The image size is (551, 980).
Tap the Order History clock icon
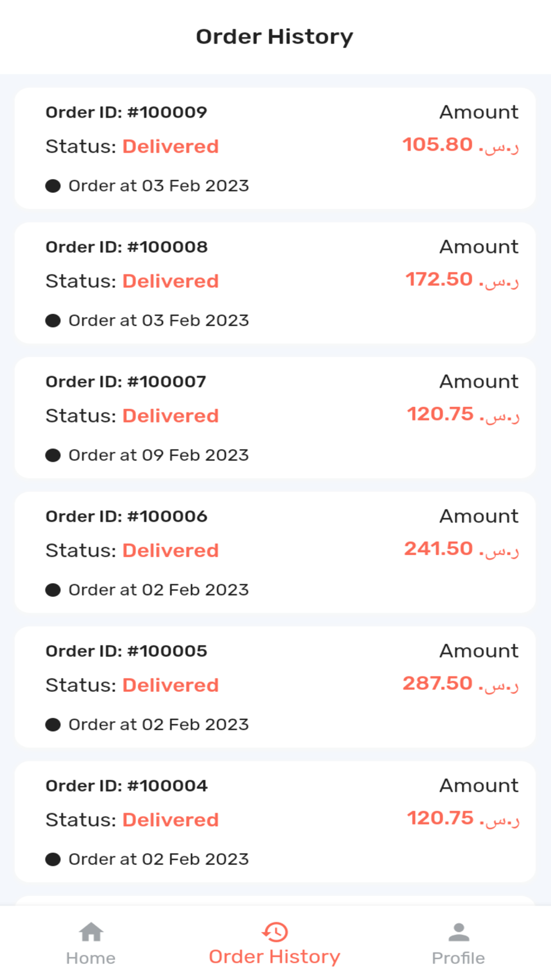click(275, 932)
